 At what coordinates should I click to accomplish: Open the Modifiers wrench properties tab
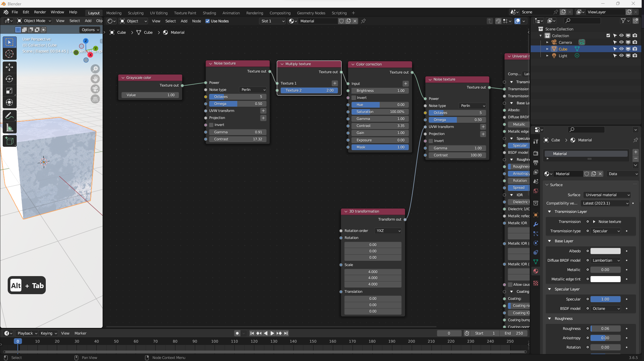536,224
